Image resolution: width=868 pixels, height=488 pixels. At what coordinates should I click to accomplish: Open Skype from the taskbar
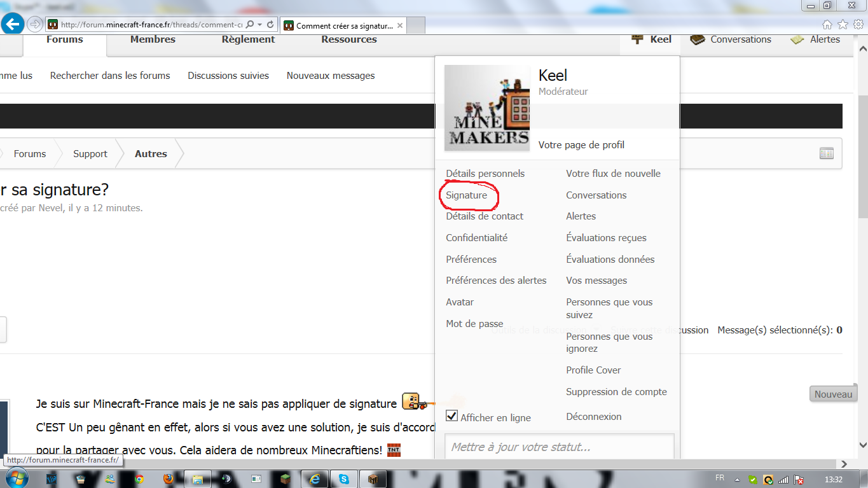click(344, 479)
